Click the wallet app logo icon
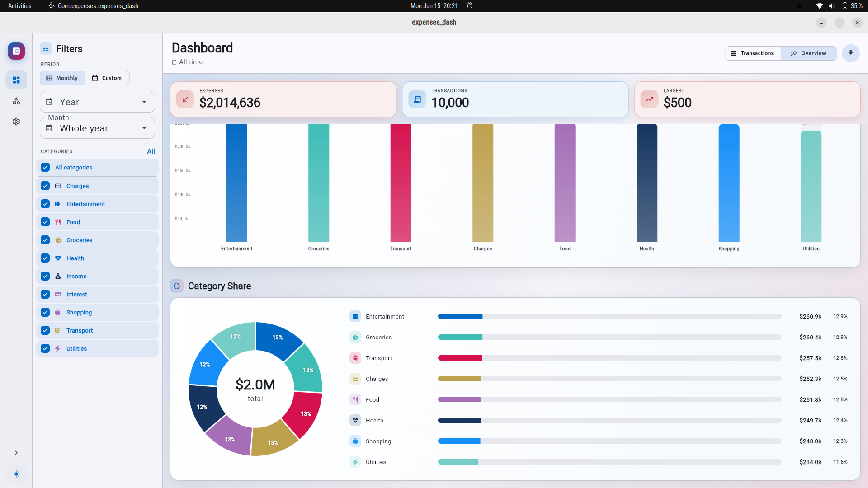The image size is (868, 488). 16,51
